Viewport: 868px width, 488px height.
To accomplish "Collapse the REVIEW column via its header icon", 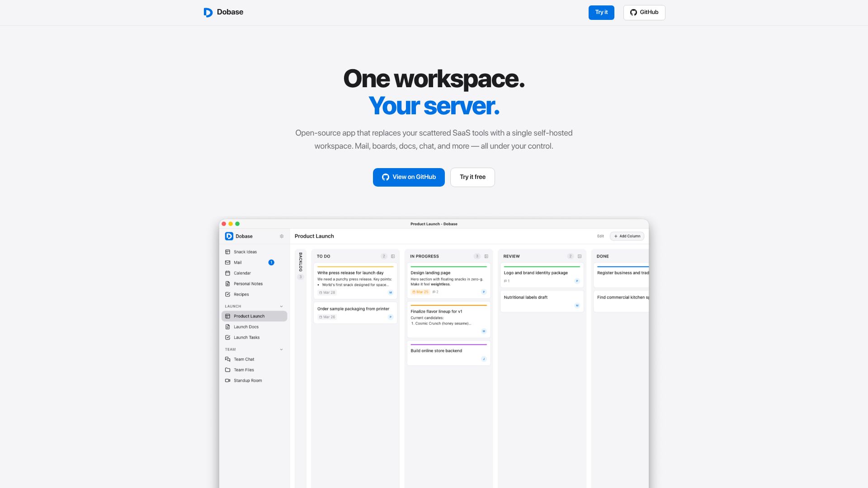I will click(580, 256).
